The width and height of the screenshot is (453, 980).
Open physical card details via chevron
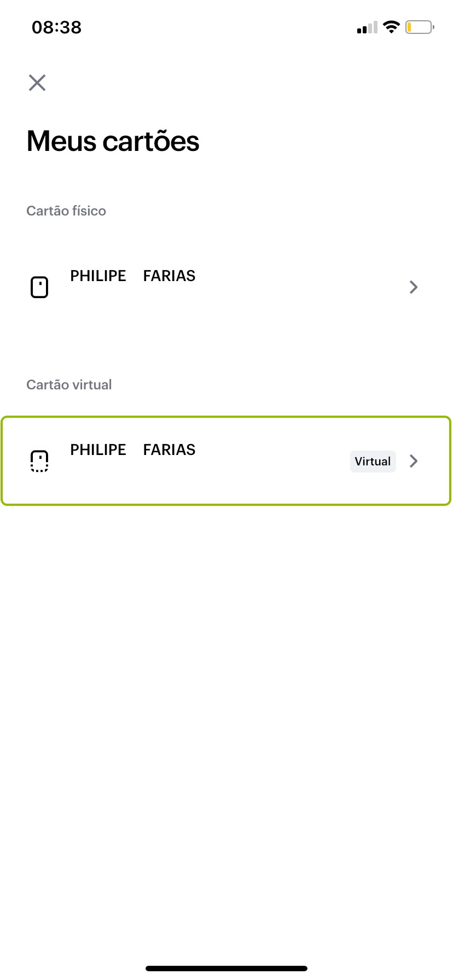click(414, 287)
